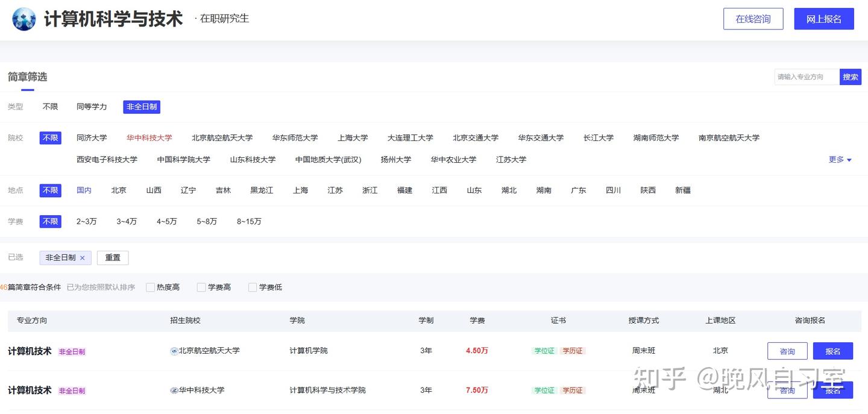This screenshot has height=414, width=868.
Task: Choose location 国内
Action: tap(84, 190)
